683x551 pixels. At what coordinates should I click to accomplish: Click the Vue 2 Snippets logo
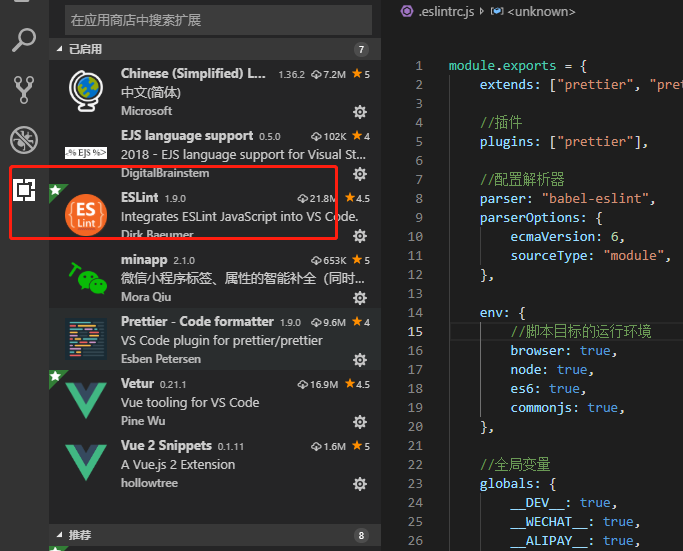[x=86, y=462]
